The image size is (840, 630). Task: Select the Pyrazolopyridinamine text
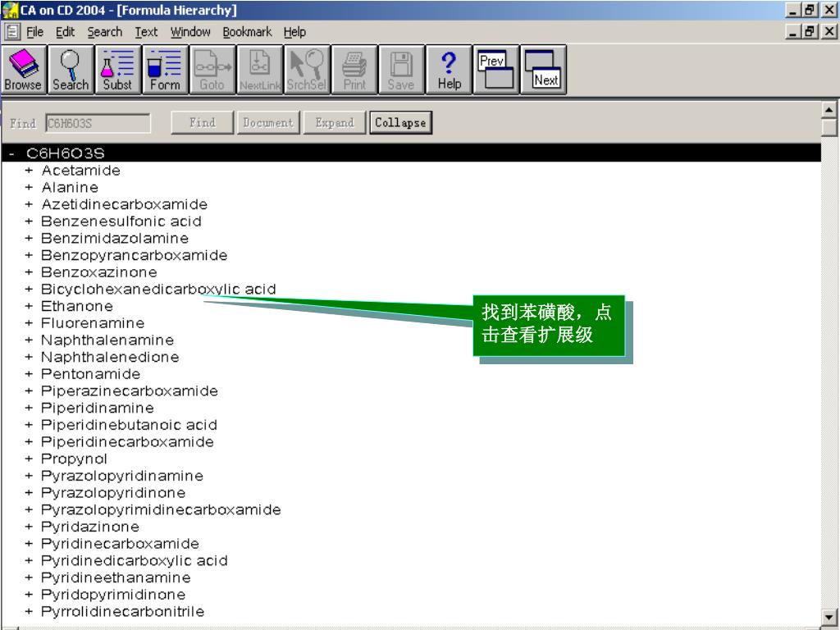point(122,476)
